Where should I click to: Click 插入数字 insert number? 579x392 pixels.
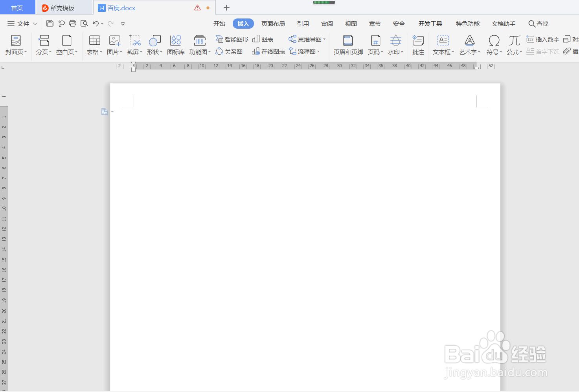[543, 39]
